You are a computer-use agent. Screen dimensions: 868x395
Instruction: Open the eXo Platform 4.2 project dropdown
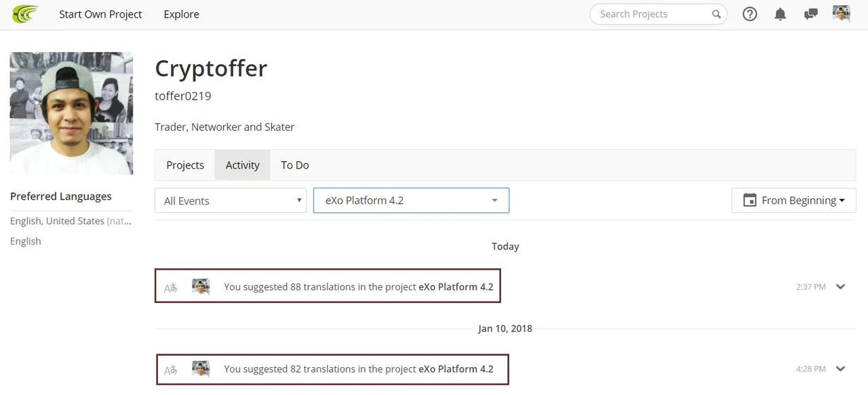[411, 201]
